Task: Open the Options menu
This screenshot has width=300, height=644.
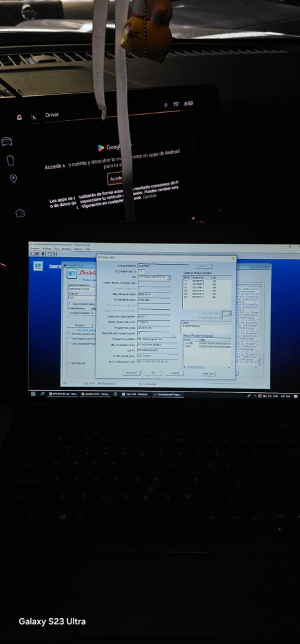Action: pos(78,249)
